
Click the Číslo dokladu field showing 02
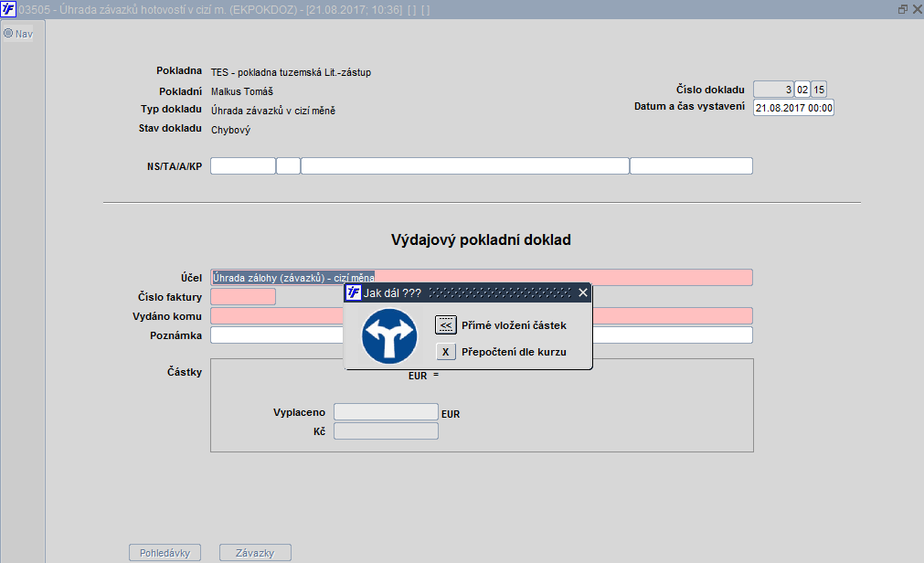802,90
